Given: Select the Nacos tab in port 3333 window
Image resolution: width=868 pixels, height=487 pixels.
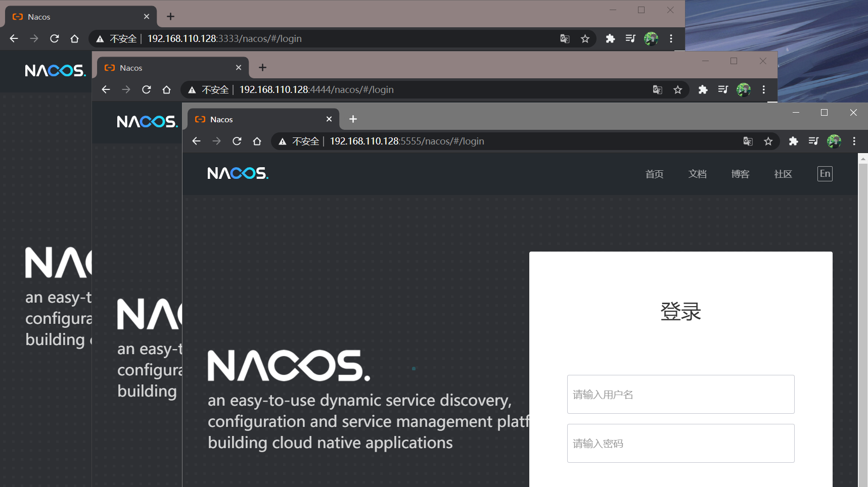Looking at the screenshot, I should [x=81, y=17].
